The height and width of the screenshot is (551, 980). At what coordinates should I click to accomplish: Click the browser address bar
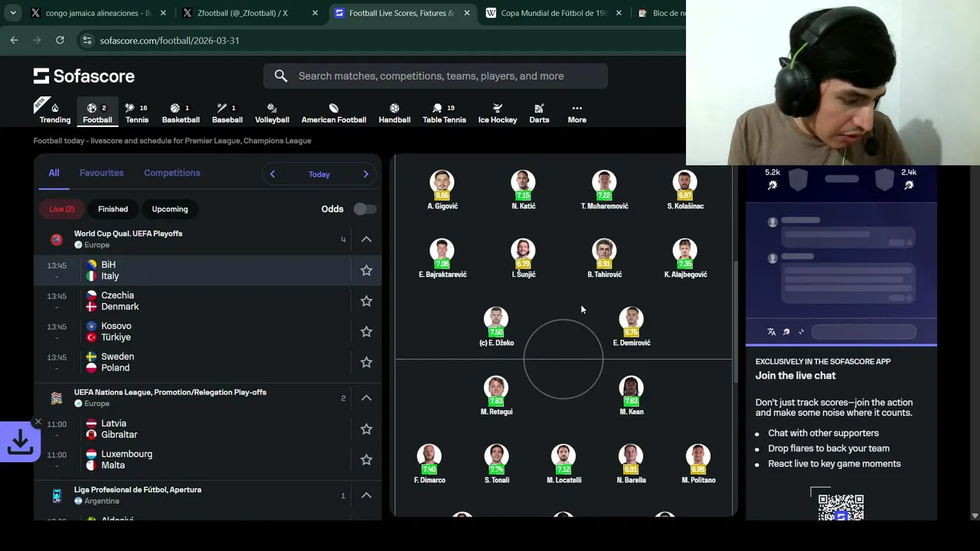point(383,40)
